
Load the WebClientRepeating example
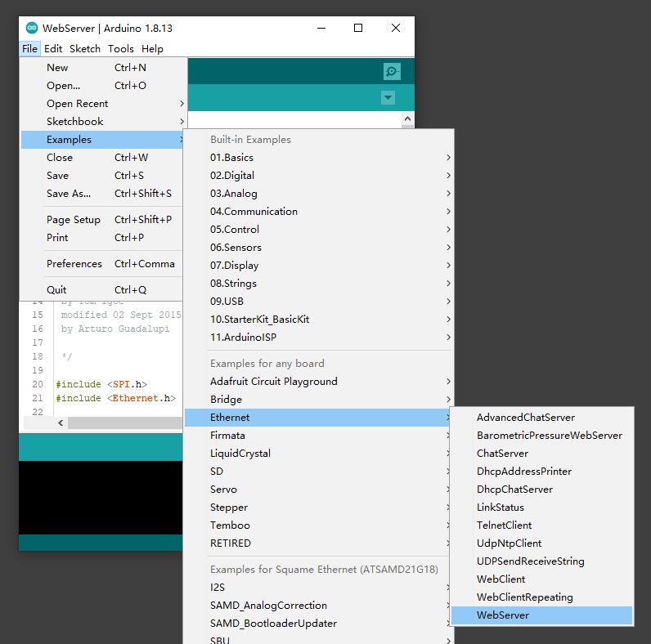[x=541, y=597]
